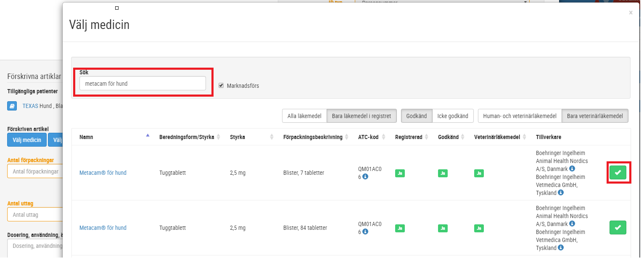Click 2,5 mg cell in 84 tabletter row

click(238, 228)
